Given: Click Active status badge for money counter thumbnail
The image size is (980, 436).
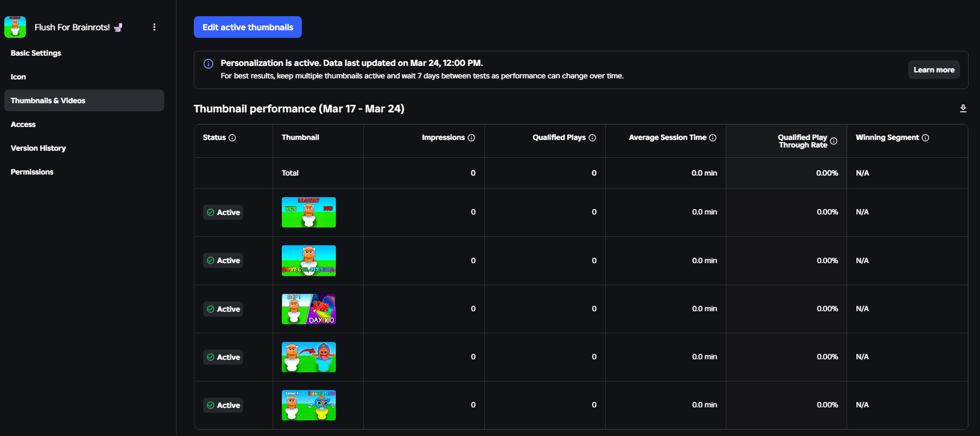Looking at the screenshot, I should (223, 260).
